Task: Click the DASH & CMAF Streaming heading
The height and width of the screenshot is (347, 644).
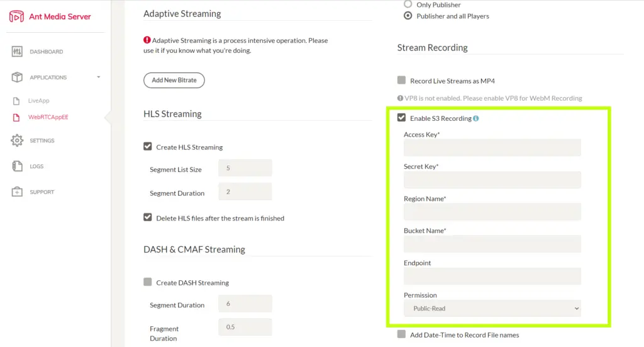Action: [194, 249]
